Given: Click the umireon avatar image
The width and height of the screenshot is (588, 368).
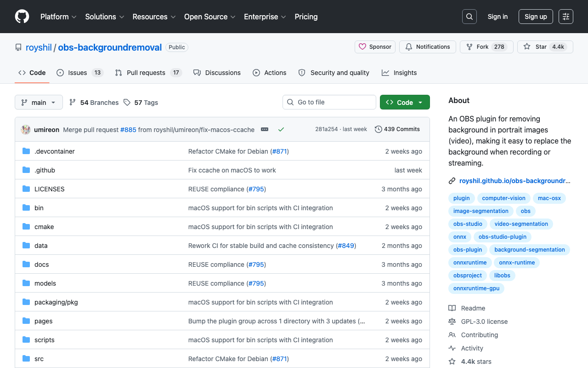Looking at the screenshot, I should click(26, 130).
